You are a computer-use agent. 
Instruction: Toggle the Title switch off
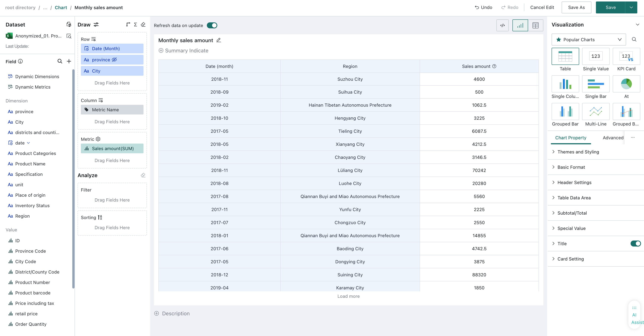[x=635, y=244]
